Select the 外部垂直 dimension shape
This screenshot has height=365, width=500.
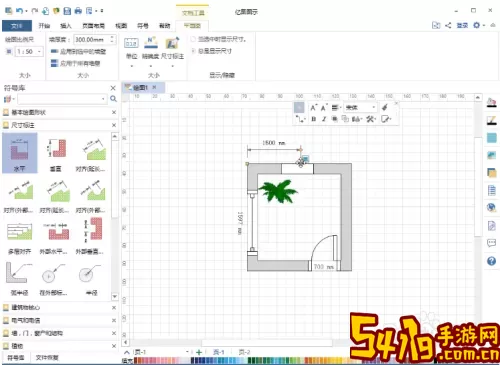[x=90, y=236]
